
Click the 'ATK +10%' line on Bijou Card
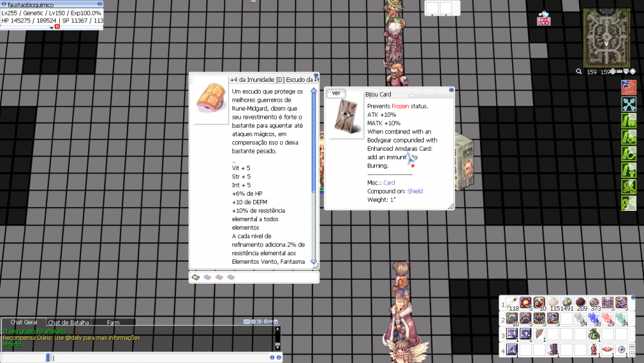tap(381, 115)
